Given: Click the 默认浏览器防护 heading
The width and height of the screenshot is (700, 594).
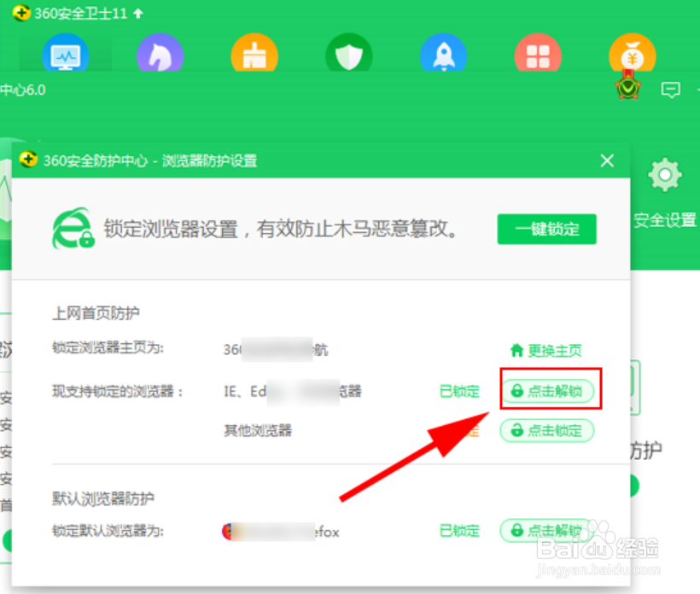Looking at the screenshot, I should 103,498.
